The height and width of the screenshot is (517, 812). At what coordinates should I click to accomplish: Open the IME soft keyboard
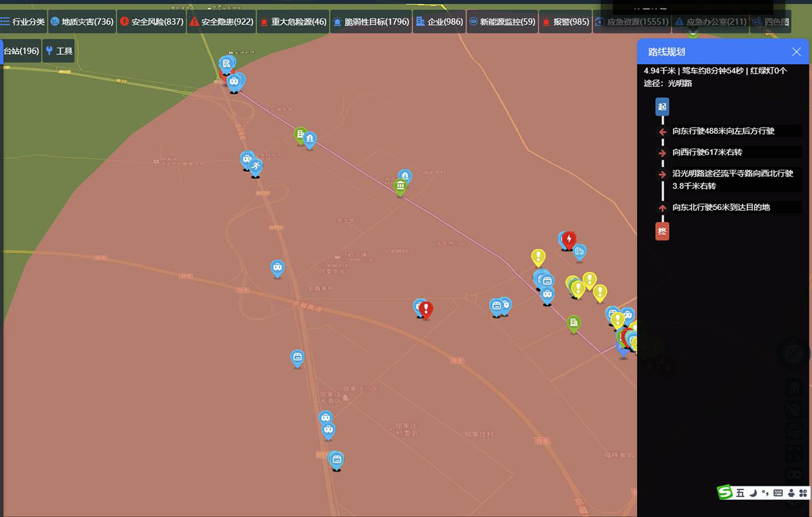click(778, 493)
